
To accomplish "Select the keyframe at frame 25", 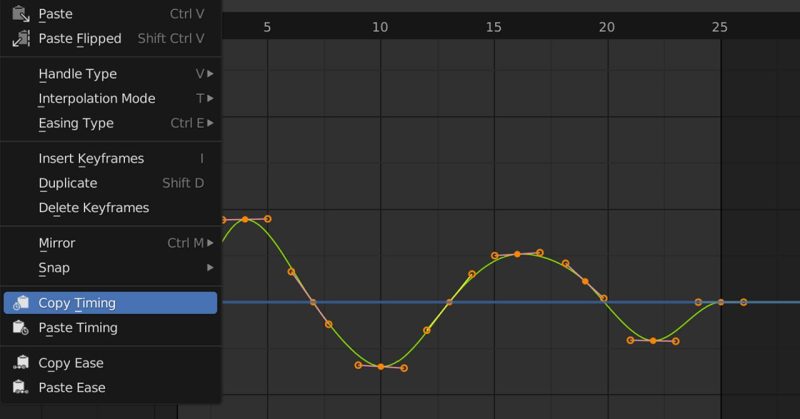I will tap(721, 302).
